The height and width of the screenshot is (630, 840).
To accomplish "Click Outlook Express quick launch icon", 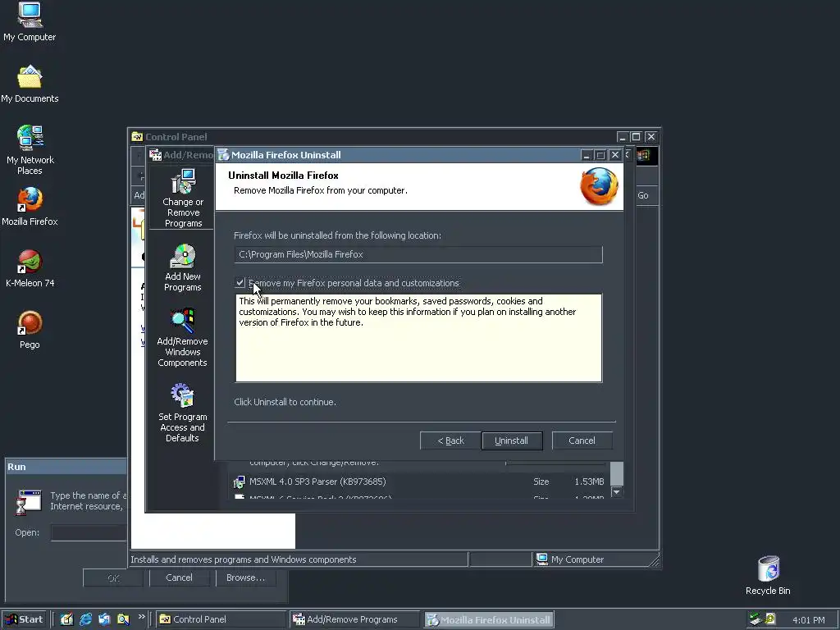I will [x=104, y=619].
